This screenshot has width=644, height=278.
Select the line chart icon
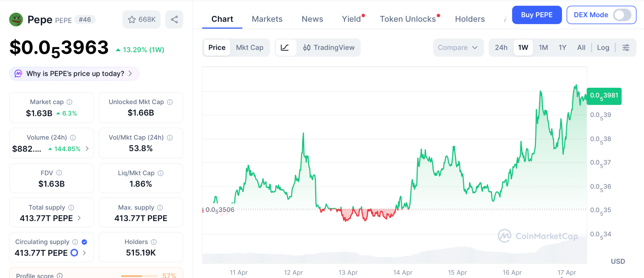pyautogui.click(x=285, y=47)
